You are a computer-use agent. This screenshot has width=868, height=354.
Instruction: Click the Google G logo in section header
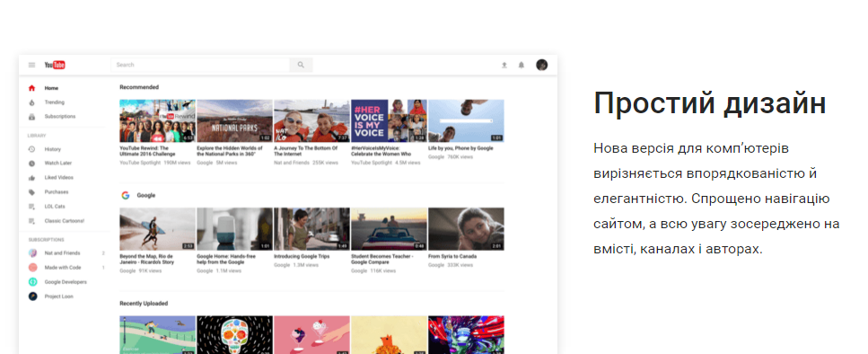[x=126, y=196]
